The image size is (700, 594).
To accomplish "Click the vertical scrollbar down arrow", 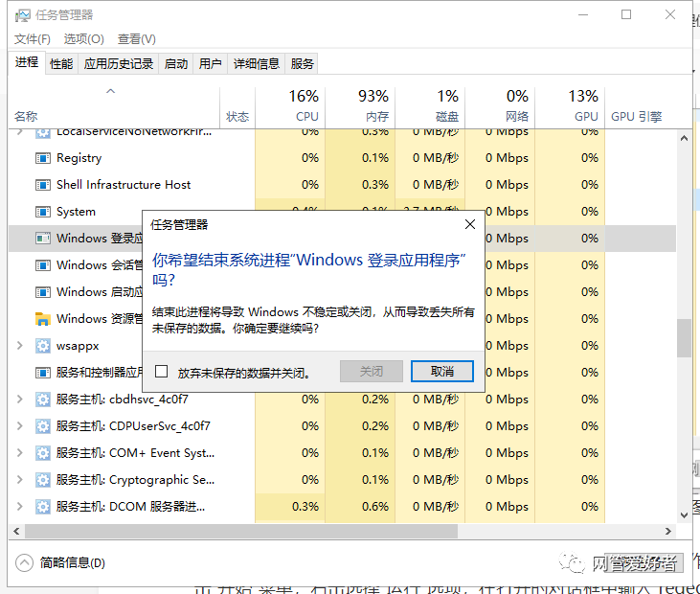I will [x=684, y=514].
